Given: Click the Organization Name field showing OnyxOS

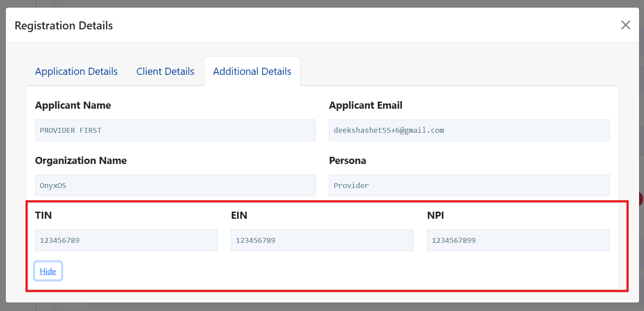Looking at the screenshot, I should pyautogui.click(x=175, y=185).
